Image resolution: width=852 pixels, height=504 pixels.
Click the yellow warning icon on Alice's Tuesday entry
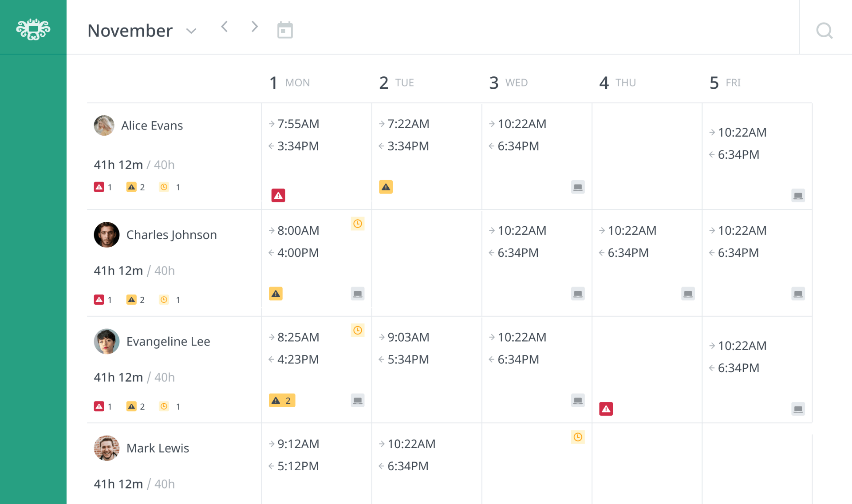coord(386,187)
